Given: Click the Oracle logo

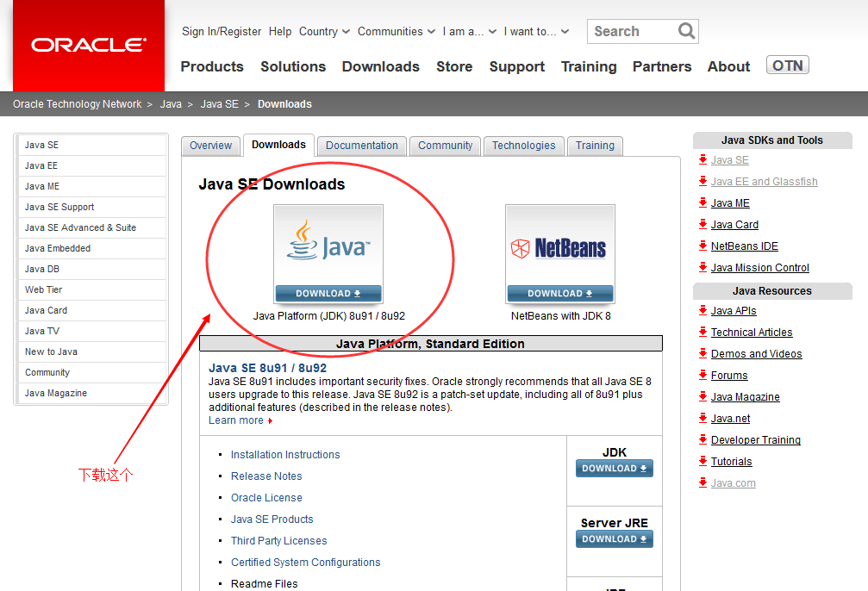Looking at the screenshot, I should point(89,45).
